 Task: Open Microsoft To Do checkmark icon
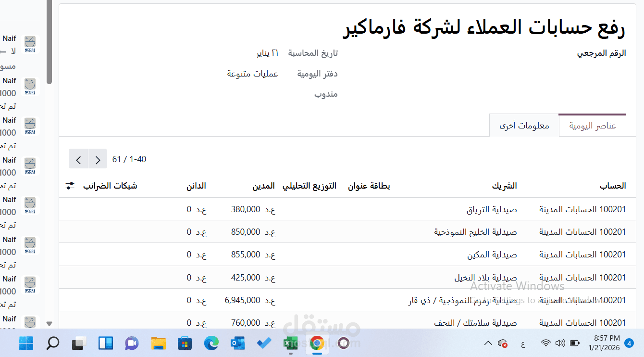point(264,344)
